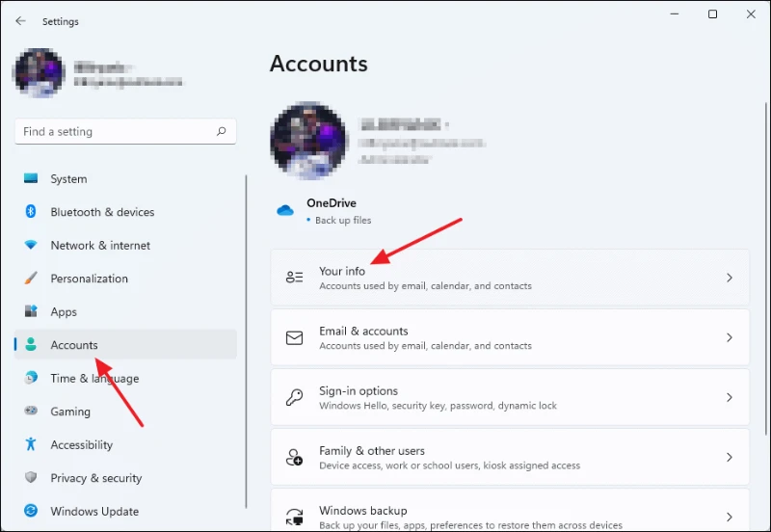Click the Gaming controller icon
This screenshot has height=532, width=771.
tap(31, 411)
